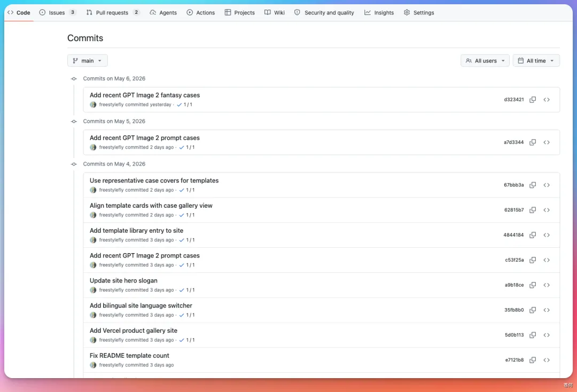This screenshot has width=577, height=392.
Task: Click 'Commits on May 5, 2026' heading
Action: point(114,121)
